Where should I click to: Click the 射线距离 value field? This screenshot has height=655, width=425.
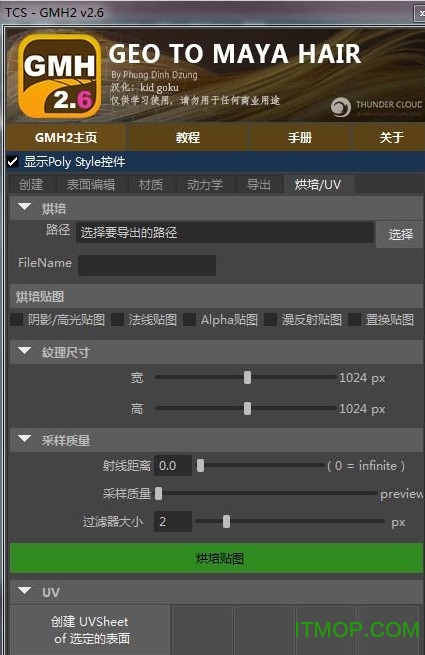click(173, 465)
